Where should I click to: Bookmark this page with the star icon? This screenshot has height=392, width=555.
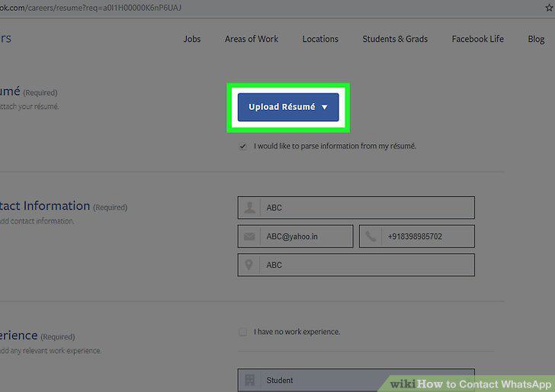pos(549,8)
